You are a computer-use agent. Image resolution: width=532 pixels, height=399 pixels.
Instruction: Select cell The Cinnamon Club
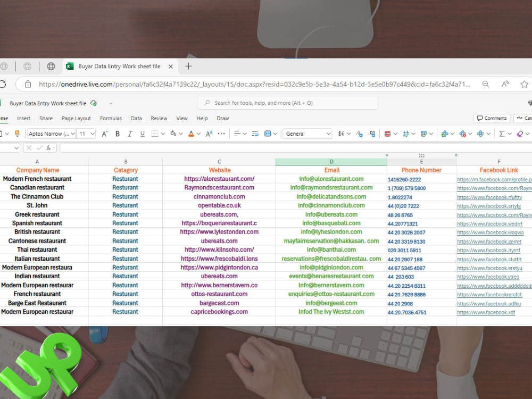pyautogui.click(x=37, y=196)
